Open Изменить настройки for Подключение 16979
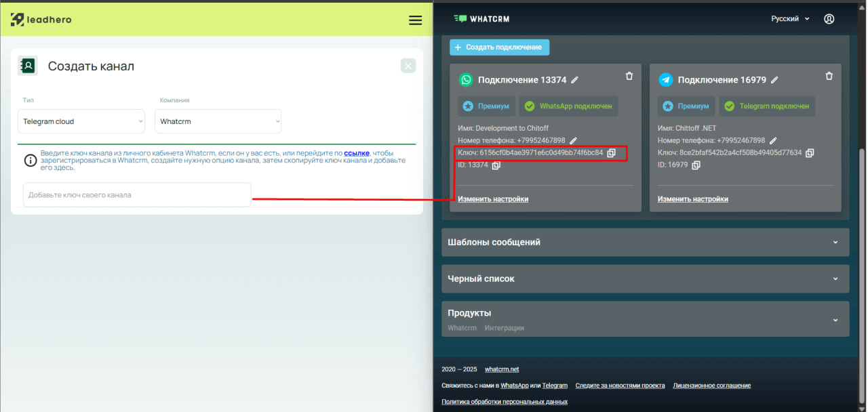 coord(693,199)
